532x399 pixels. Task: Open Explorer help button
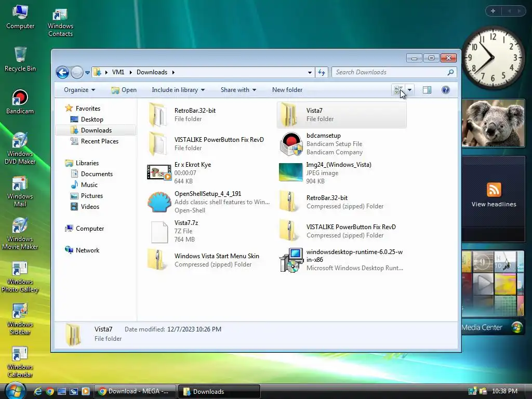point(445,90)
